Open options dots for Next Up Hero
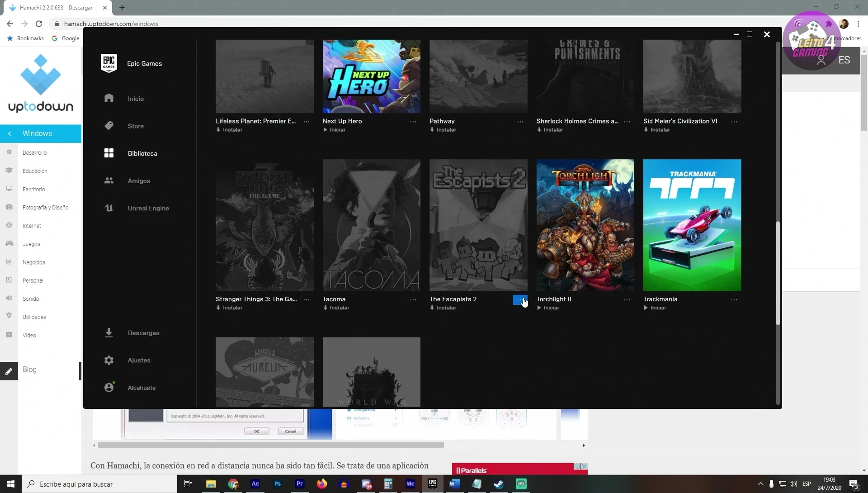 (413, 122)
